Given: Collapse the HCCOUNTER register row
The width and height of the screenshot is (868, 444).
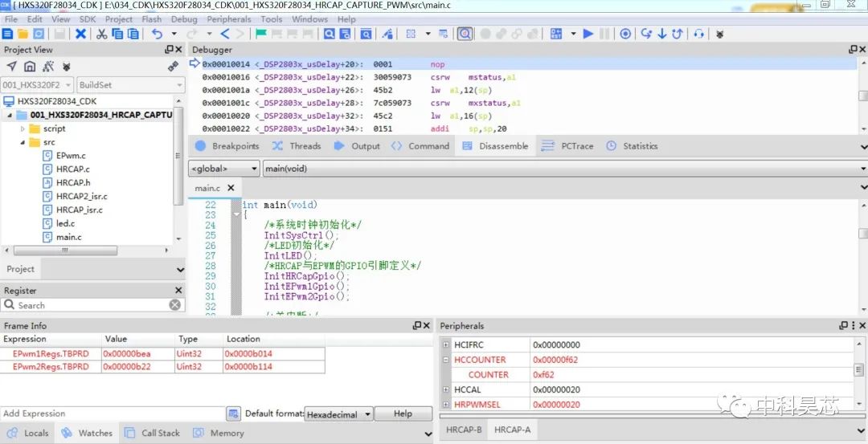Looking at the screenshot, I should (447, 360).
